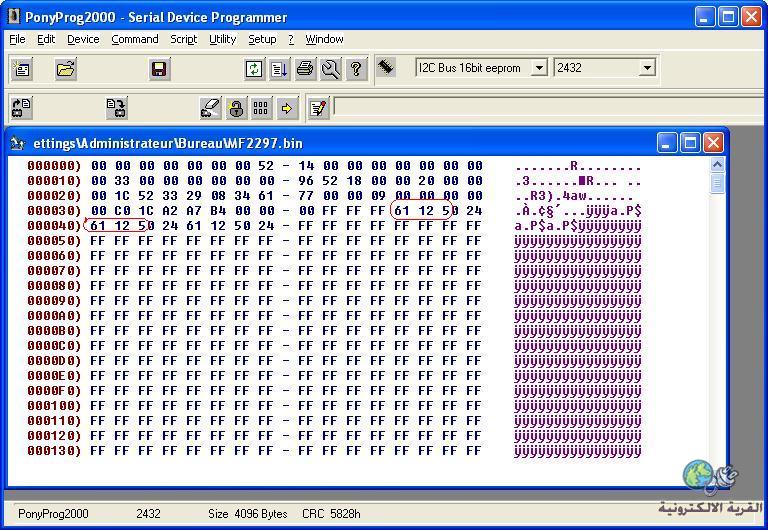
Task: Expand the 2432 device type dropdown
Action: (x=647, y=68)
